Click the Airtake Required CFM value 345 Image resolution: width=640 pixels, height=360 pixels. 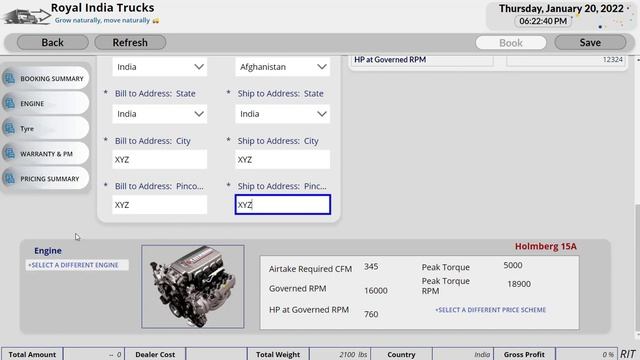(371, 267)
